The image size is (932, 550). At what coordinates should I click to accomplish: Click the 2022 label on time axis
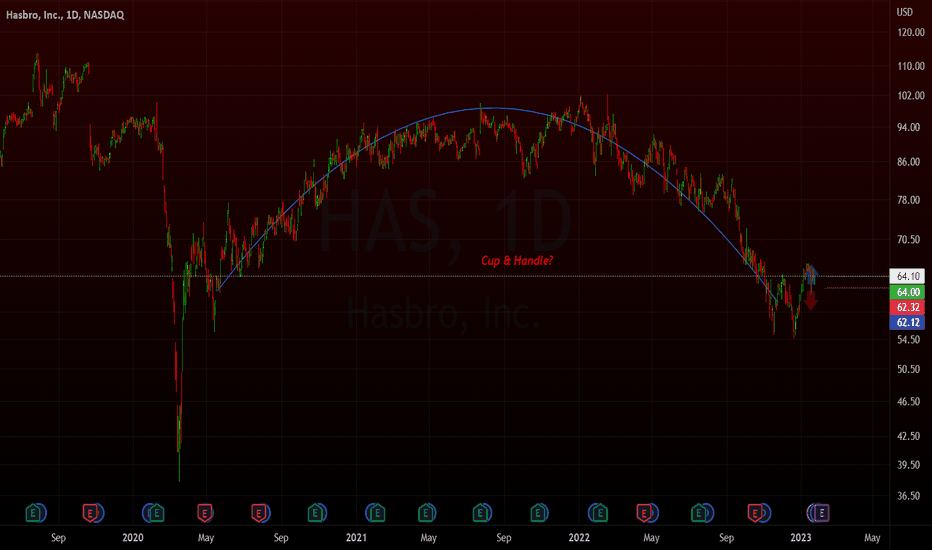[x=579, y=538]
